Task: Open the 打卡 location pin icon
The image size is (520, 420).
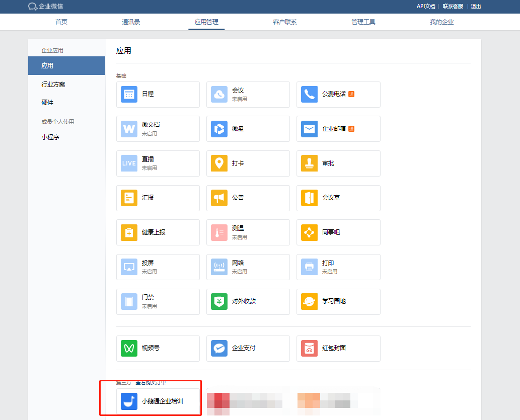Action: point(219,163)
